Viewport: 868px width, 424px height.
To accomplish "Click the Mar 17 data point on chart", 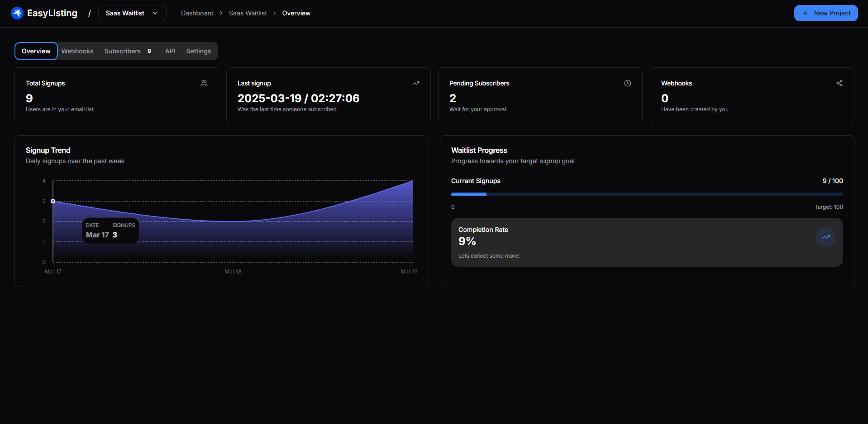I will coord(53,201).
